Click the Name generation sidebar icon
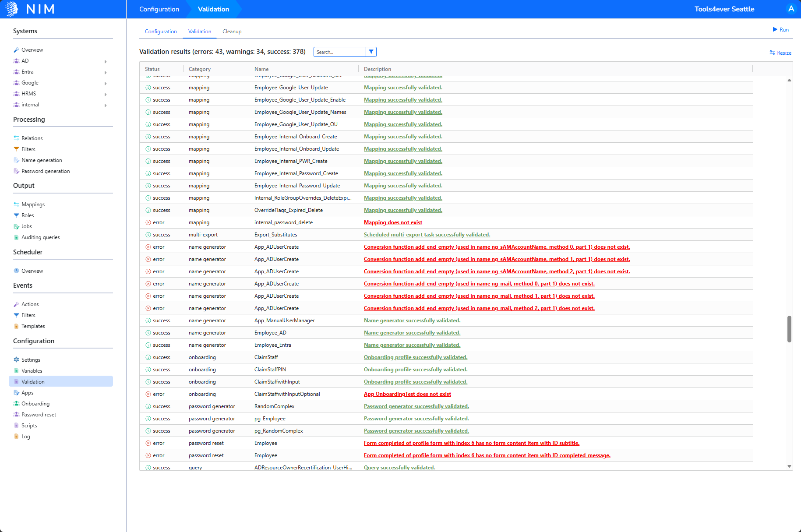 (16, 160)
